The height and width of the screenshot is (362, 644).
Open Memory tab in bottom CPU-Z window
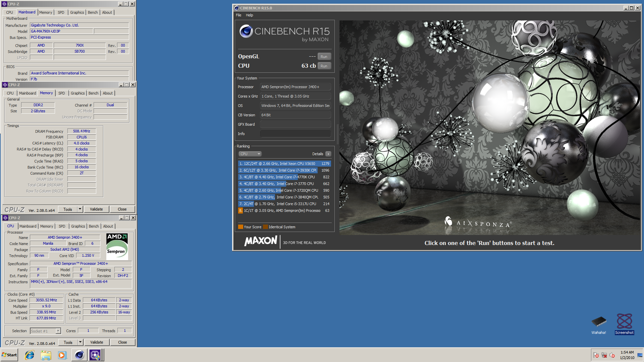[47, 226]
